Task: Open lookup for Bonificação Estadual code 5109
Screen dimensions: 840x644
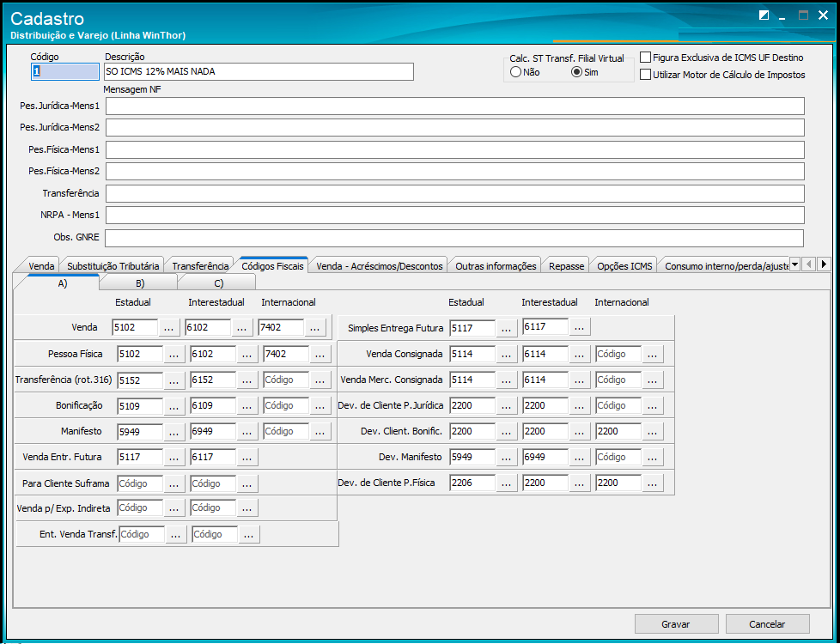Action: tap(173, 405)
